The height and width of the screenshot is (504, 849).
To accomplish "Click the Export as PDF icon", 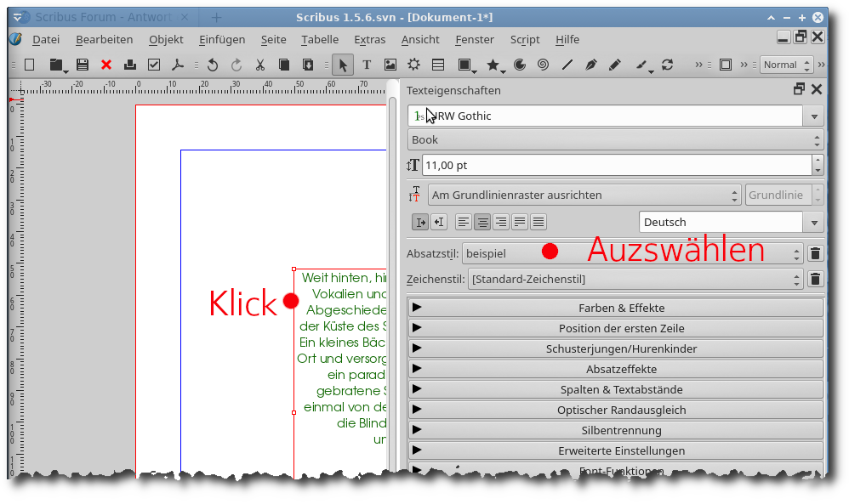I will tap(178, 65).
